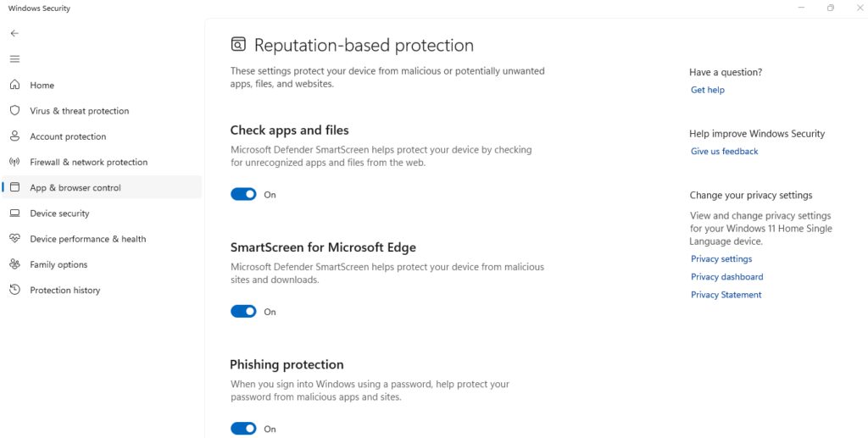Restore down the Windows Security window
The image size is (868, 438).
click(x=830, y=8)
